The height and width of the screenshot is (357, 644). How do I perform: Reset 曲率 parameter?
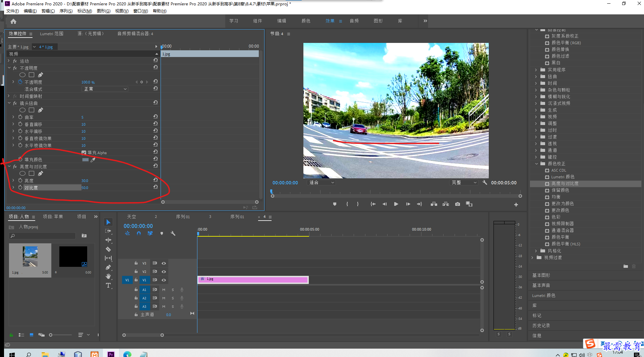[156, 117]
